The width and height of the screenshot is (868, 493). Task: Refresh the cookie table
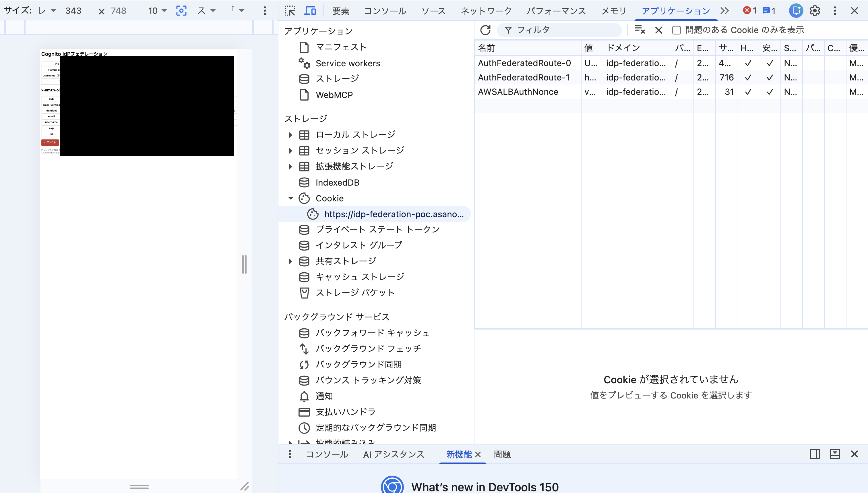tap(485, 30)
